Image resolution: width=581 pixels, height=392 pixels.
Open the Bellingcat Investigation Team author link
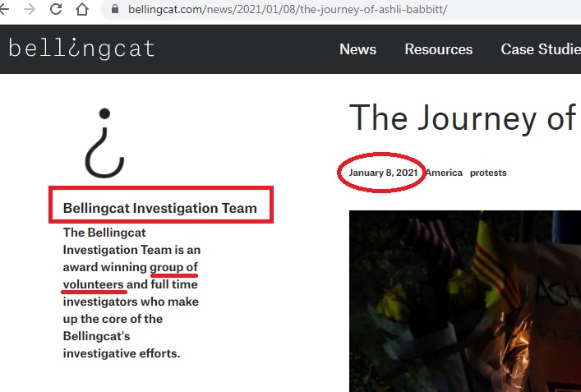tap(160, 208)
